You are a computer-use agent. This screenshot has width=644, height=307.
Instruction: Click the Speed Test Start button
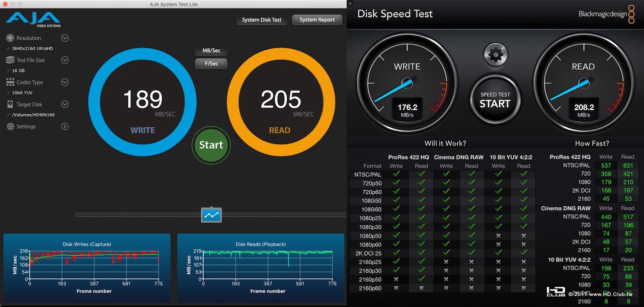pos(495,99)
